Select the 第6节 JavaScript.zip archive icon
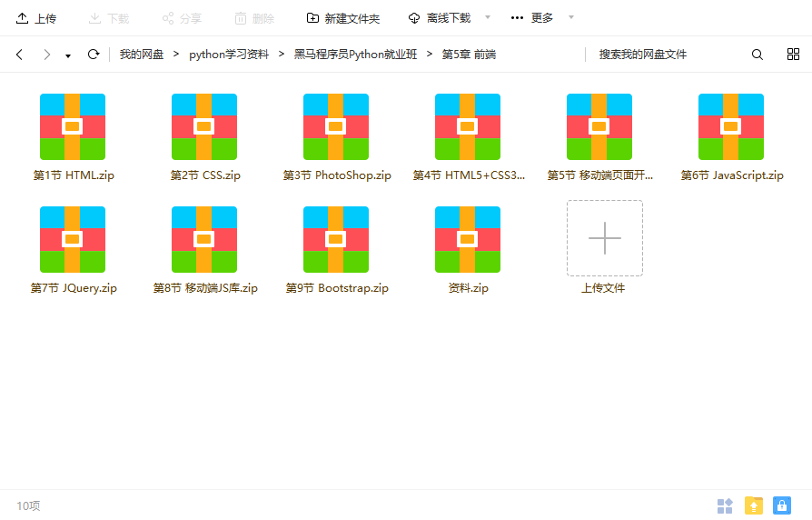Image resolution: width=812 pixels, height=520 pixels. pos(730,126)
